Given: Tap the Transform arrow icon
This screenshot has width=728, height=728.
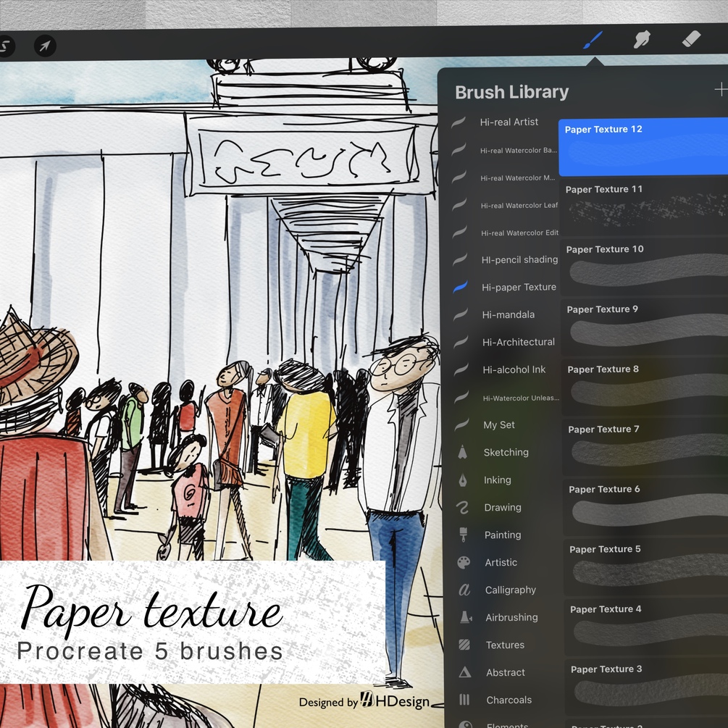Looking at the screenshot, I should 45,46.
